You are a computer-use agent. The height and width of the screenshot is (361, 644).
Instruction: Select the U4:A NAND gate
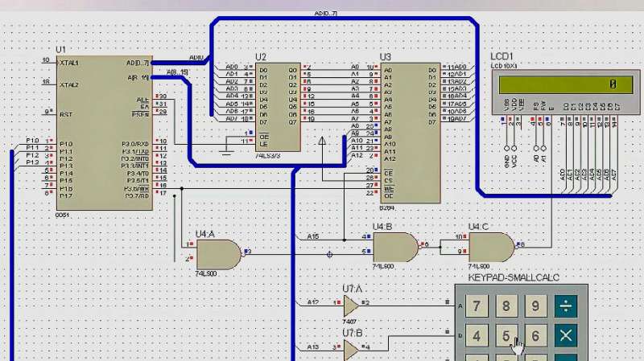pos(219,254)
